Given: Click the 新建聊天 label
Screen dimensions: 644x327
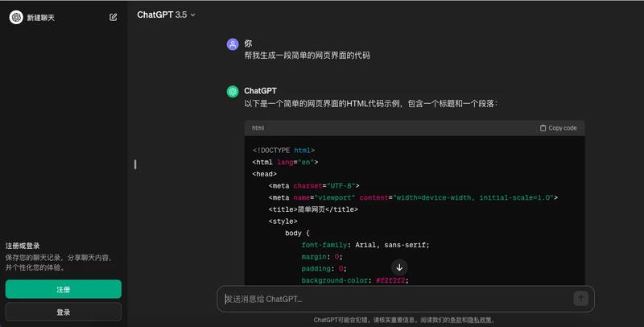Looking at the screenshot, I should pyautogui.click(x=41, y=18).
